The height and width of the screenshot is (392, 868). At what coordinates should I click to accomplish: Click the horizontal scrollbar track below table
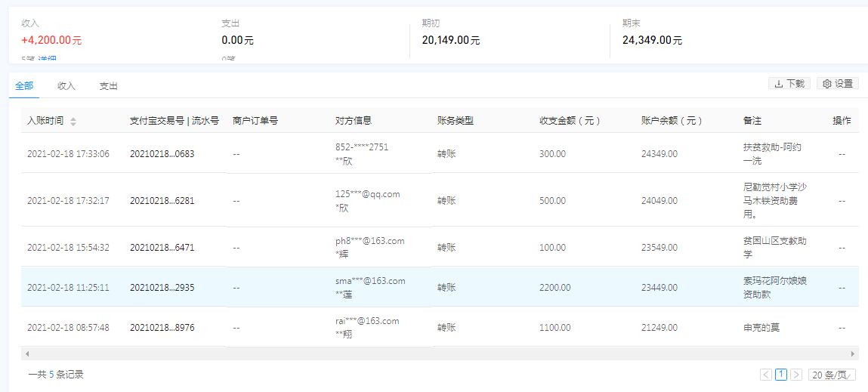click(x=438, y=353)
